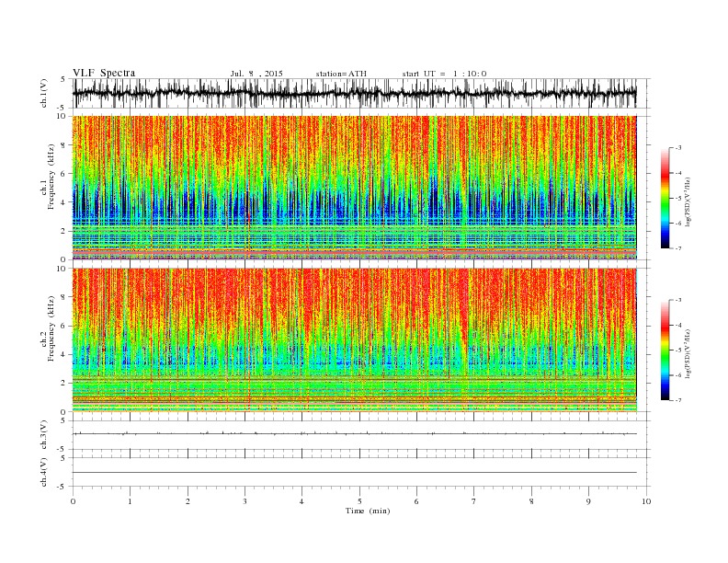Image resolution: width=728 pixels, height=563 pixels.
Task: Click the '8' tick on ch.1 frequency axis
Action: pyautogui.click(x=63, y=145)
